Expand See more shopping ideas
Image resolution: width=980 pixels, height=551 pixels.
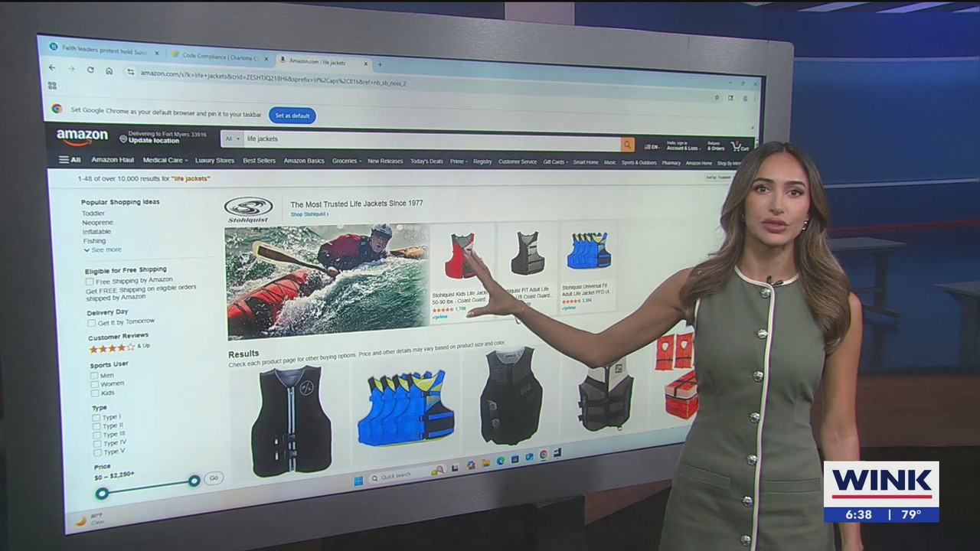click(x=103, y=250)
